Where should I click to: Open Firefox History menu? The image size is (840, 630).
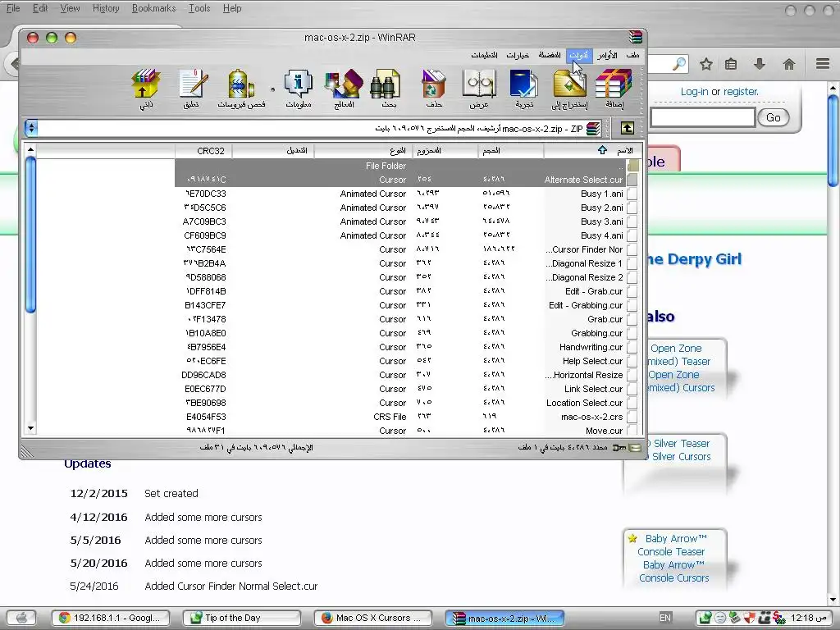[x=106, y=8]
